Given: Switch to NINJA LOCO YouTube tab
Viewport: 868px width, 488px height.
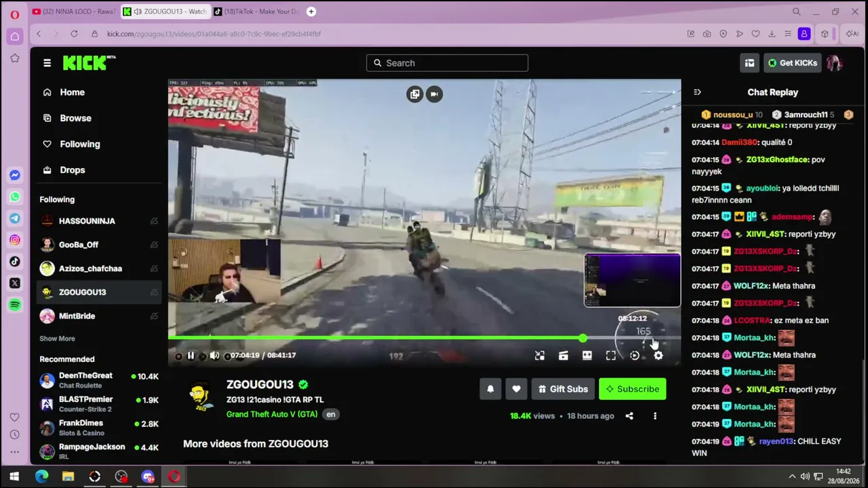Looking at the screenshot, I should tap(73, 12).
